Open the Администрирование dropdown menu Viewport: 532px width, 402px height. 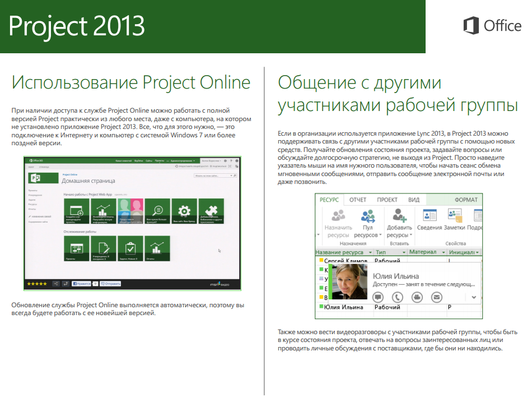(183, 161)
